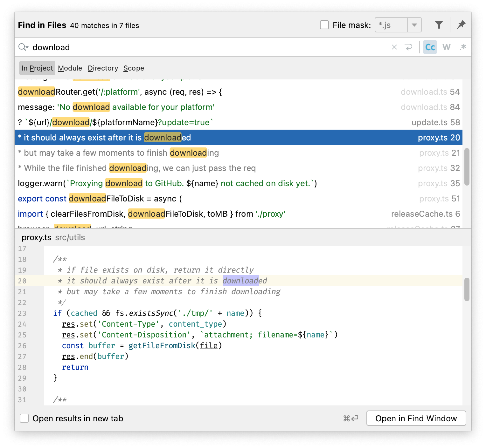This screenshot has width=486, height=448.
Task: Check Open results in new tab
Action: pos(24,418)
